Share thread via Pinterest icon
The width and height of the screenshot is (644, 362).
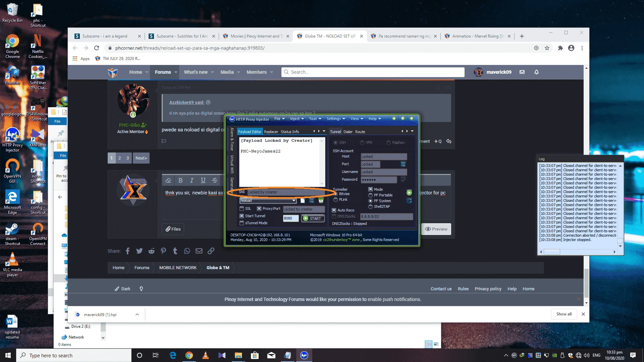coord(163,251)
